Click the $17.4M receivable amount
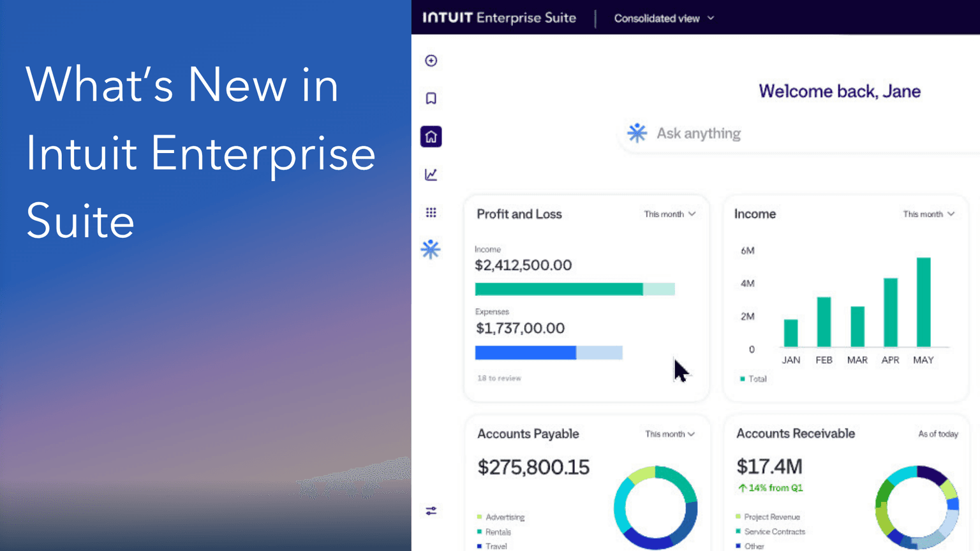The height and width of the screenshot is (551, 980). coord(769,467)
